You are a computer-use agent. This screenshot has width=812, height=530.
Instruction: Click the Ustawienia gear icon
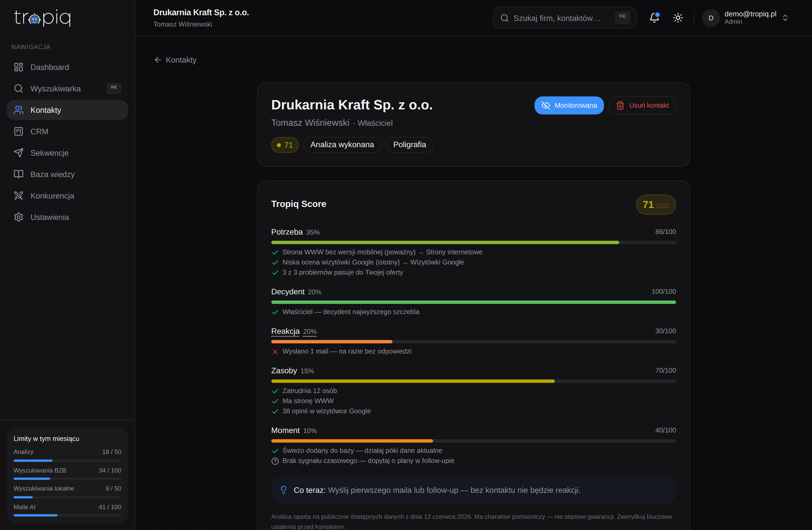pyautogui.click(x=18, y=217)
